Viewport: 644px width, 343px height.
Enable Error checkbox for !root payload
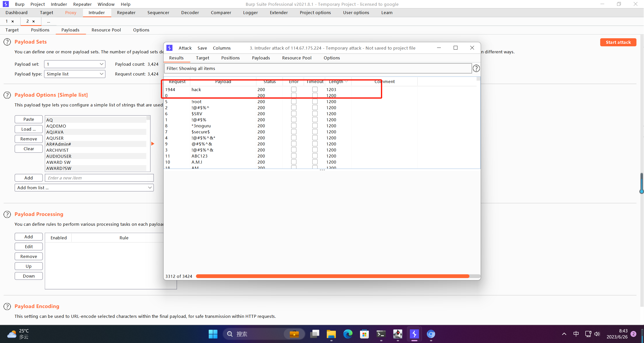pyautogui.click(x=294, y=101)
